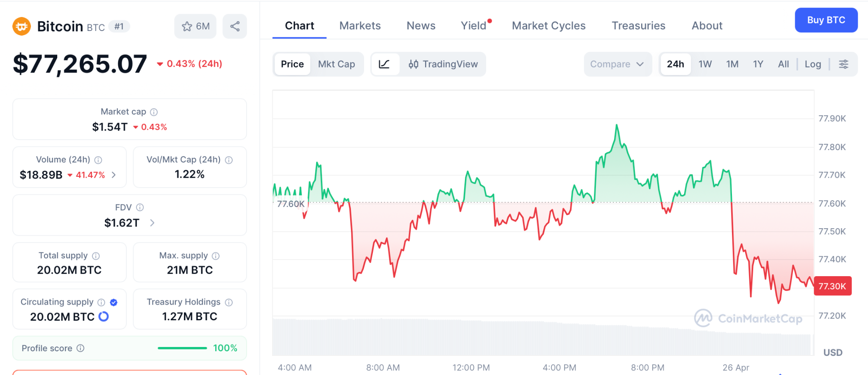Click the Profile score info icon
Viewport: 868px width, 375px height.
click(x=81, y=348)
